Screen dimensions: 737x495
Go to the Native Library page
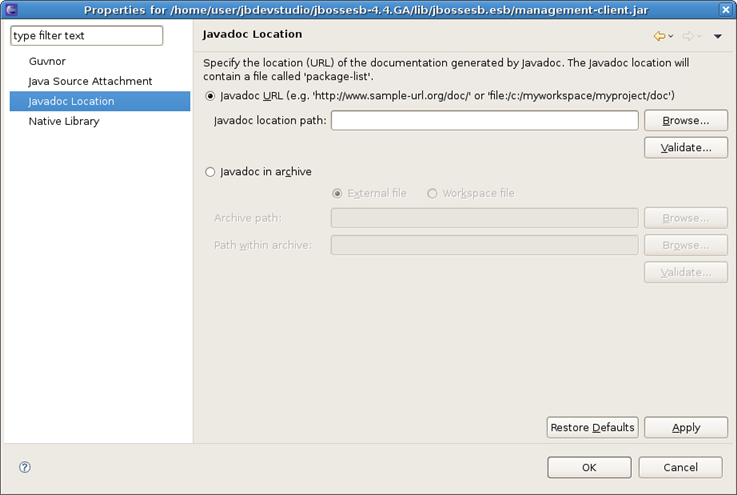64,121
